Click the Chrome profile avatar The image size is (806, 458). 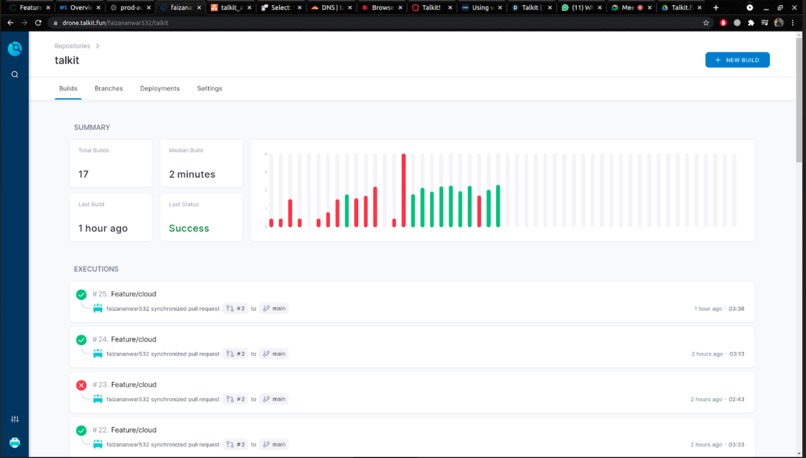tap(779, 23)
